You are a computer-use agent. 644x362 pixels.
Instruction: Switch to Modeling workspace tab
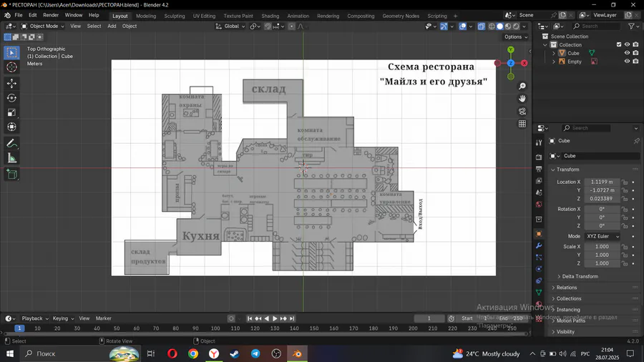coord(146,16)
